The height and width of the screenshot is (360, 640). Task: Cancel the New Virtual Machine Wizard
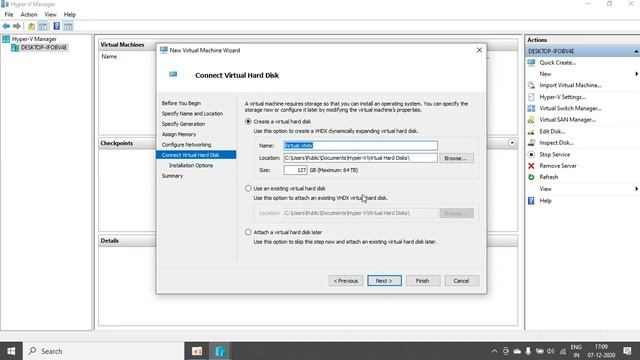point(461,281)
